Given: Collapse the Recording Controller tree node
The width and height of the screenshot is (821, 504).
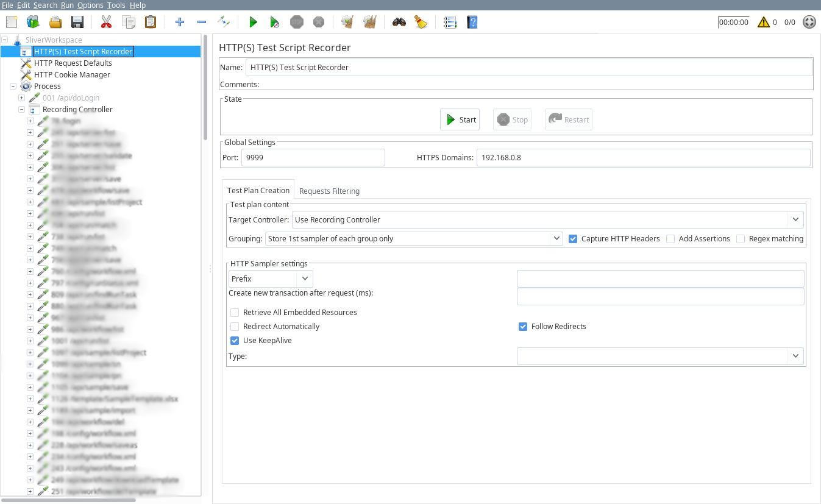Looking at the screenshot, I should (21, 110).
